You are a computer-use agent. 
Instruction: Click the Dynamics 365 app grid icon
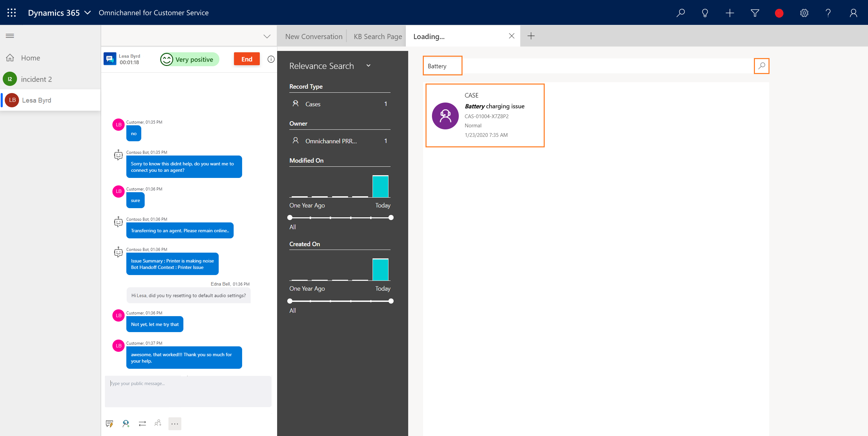tap(11, 12)
